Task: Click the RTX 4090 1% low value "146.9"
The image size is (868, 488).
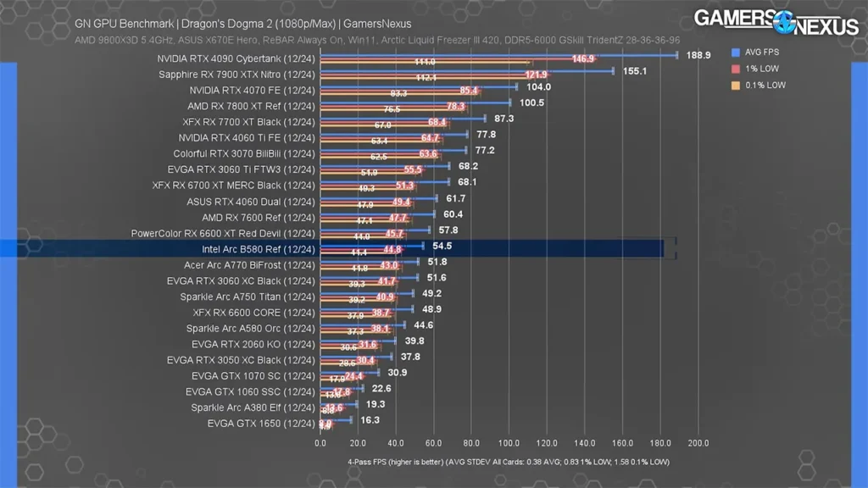Action: [583, 59]
